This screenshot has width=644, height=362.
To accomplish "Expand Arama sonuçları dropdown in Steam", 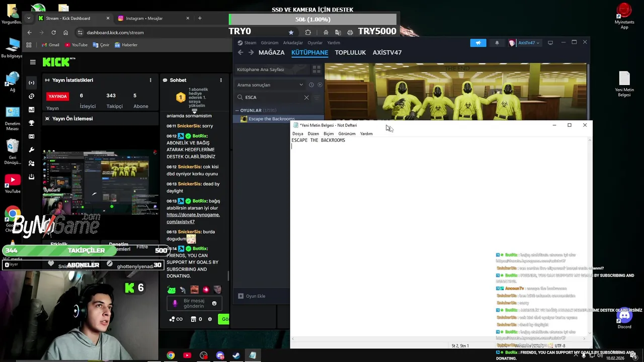I will 270,84.
